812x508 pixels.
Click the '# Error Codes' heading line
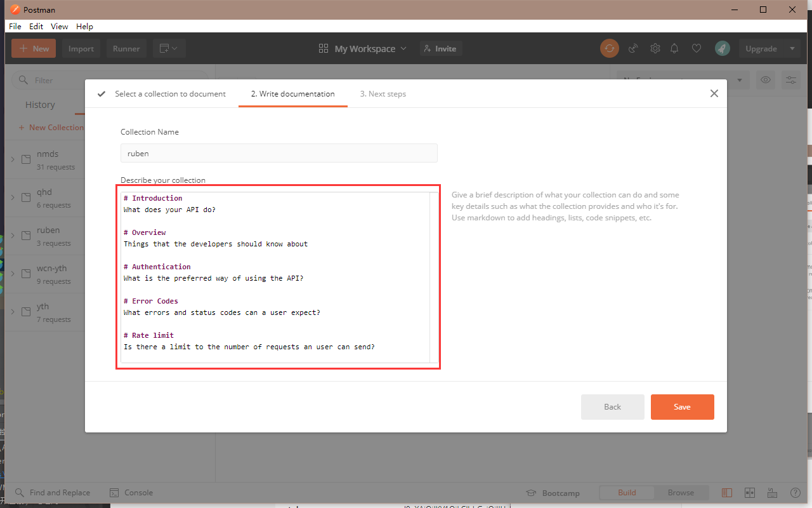tap(151, 301)
